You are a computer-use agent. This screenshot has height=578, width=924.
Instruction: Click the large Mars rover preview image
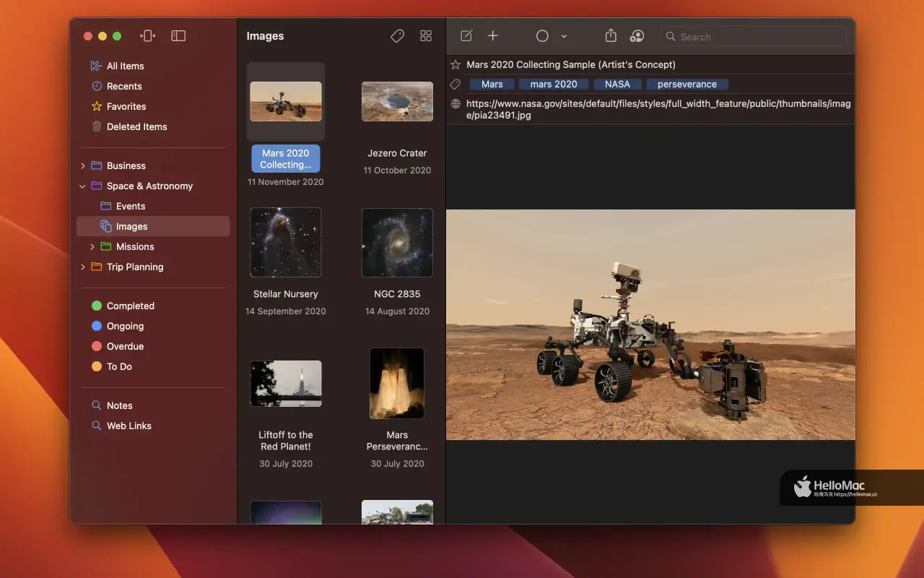(650, 324)
